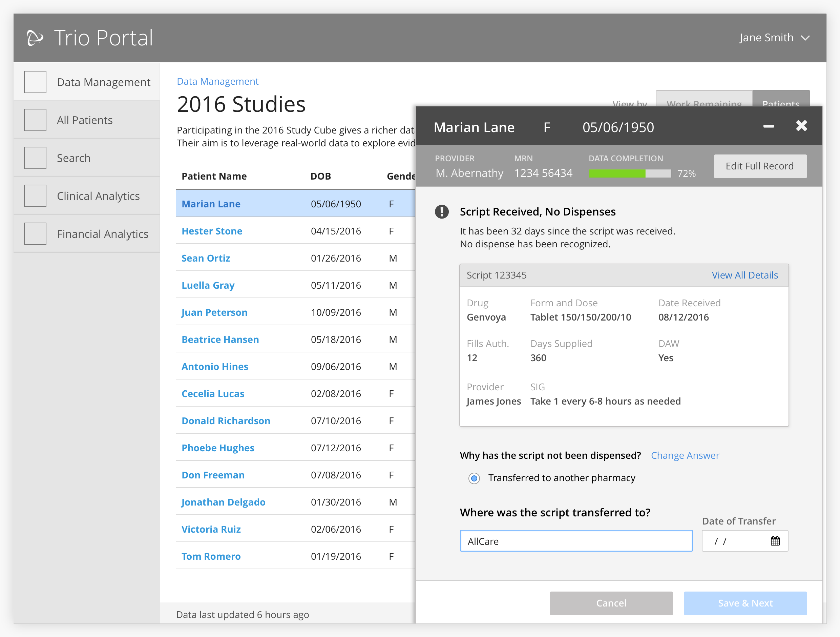
Task: Open patient Don Freeman
Action: coord(213,475)
